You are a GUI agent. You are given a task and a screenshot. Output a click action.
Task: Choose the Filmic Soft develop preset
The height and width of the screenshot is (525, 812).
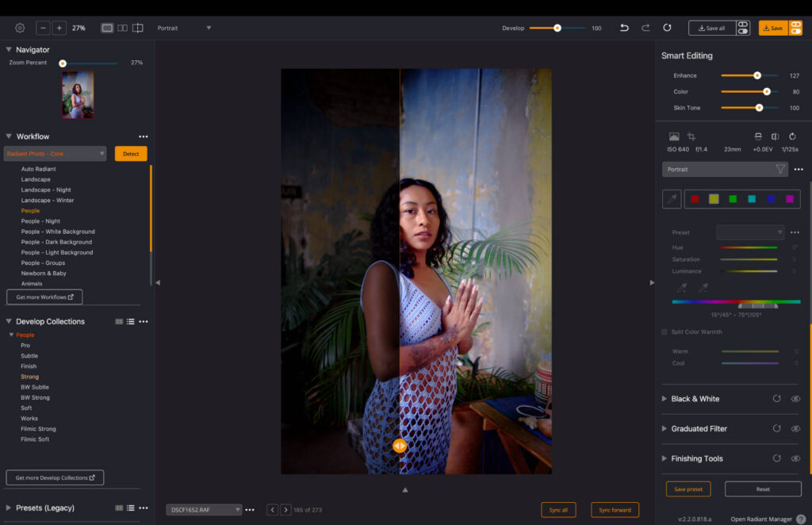35,439
